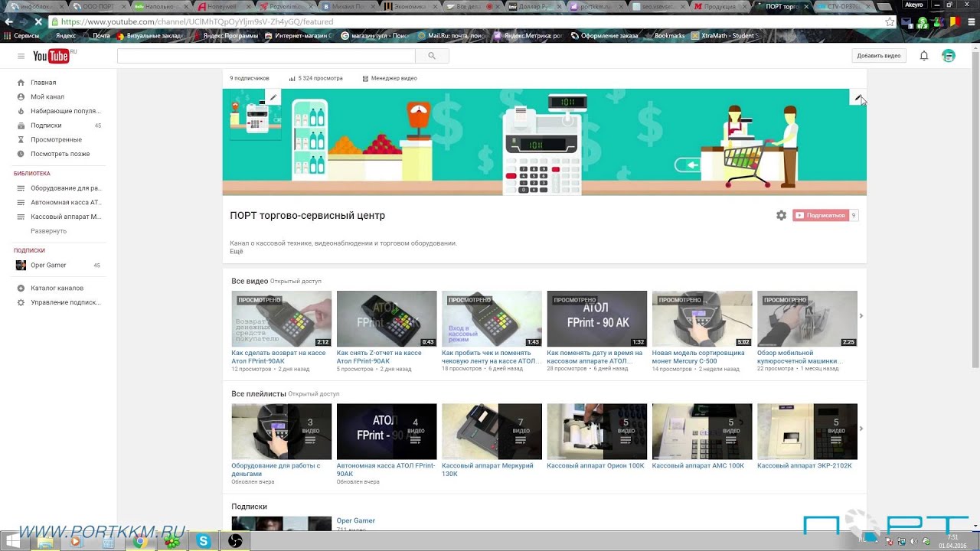Click the Oper Gamer subscription avatar
Image resolution: width=980 pixels, height=551 pixels.
(x=21, y=266)
